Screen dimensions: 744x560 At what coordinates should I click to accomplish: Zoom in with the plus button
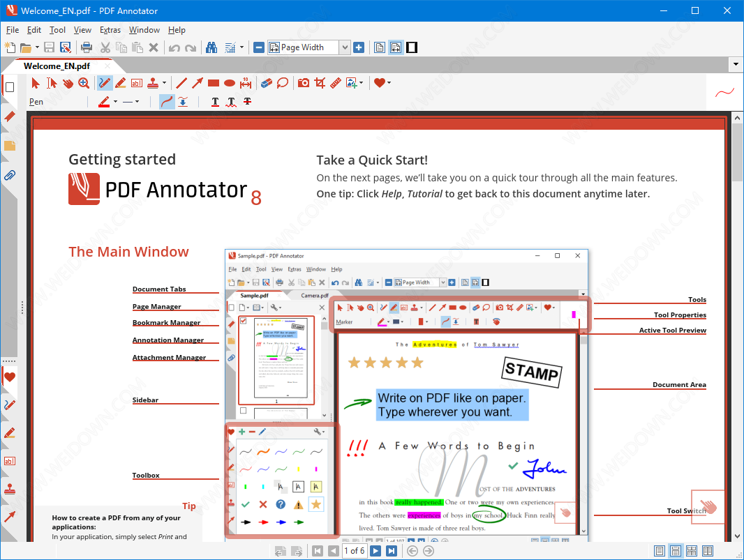[x=359, y=47]
